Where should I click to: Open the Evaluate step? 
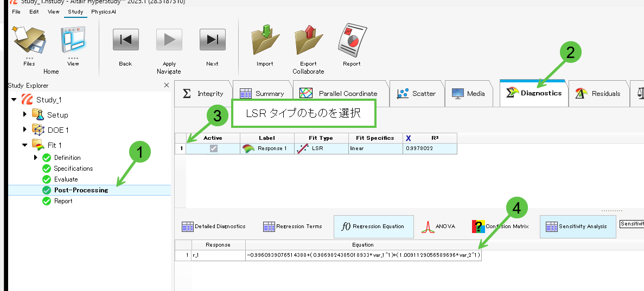coord(66,179)
